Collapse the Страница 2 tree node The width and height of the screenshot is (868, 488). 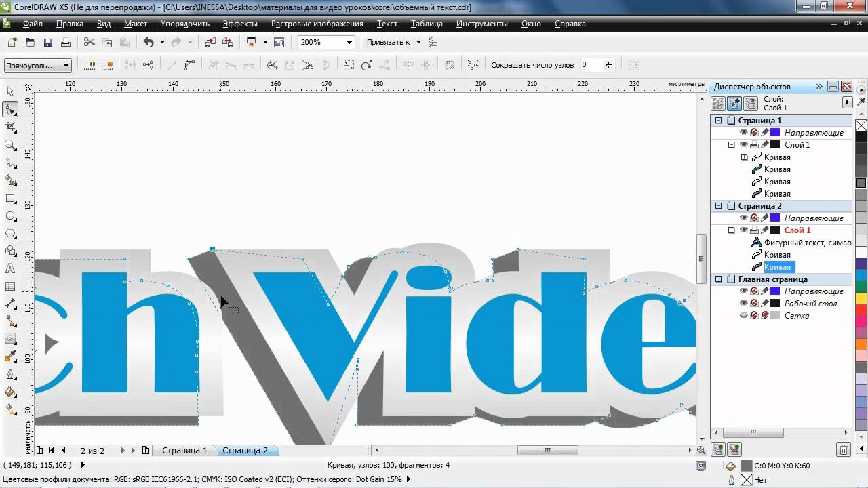(x=719, y=206)
